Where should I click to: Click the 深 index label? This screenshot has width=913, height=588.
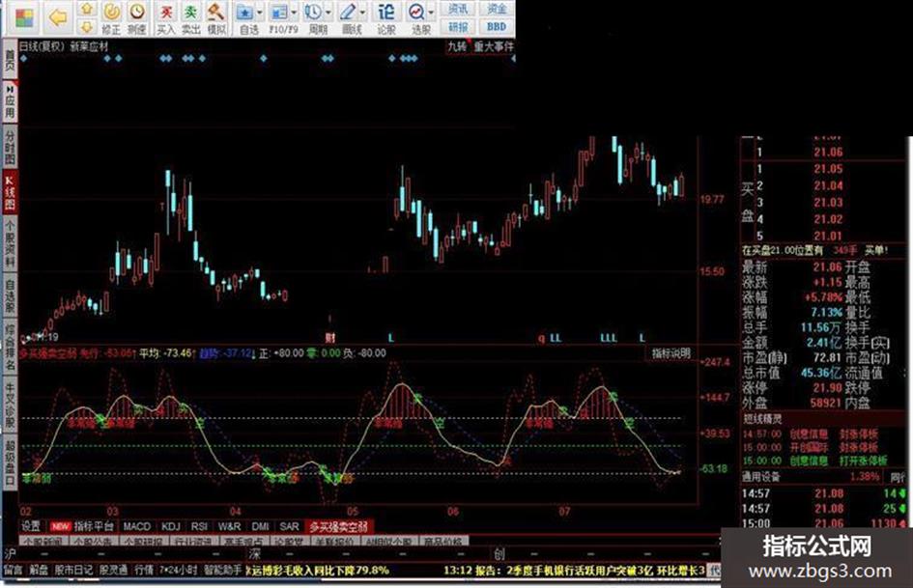pos(255,553)
